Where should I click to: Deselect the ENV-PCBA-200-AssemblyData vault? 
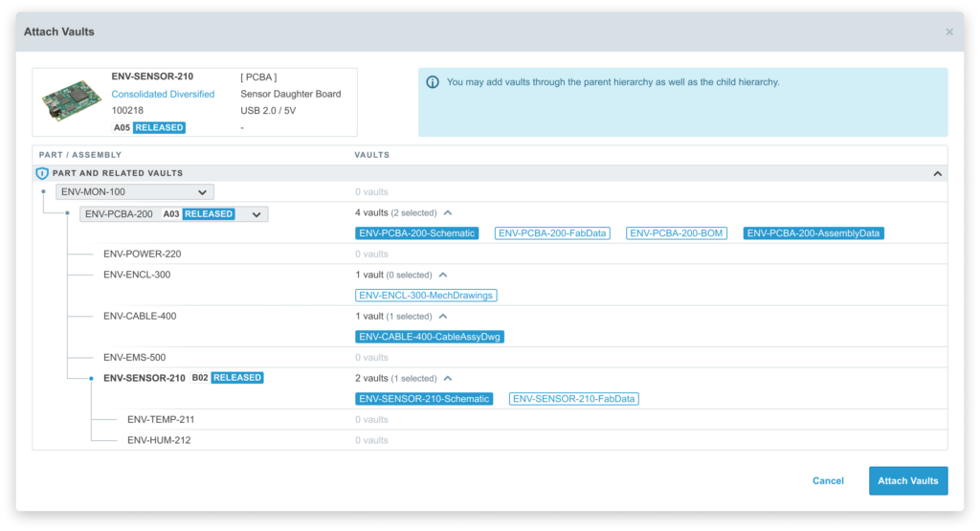point(814,233)
